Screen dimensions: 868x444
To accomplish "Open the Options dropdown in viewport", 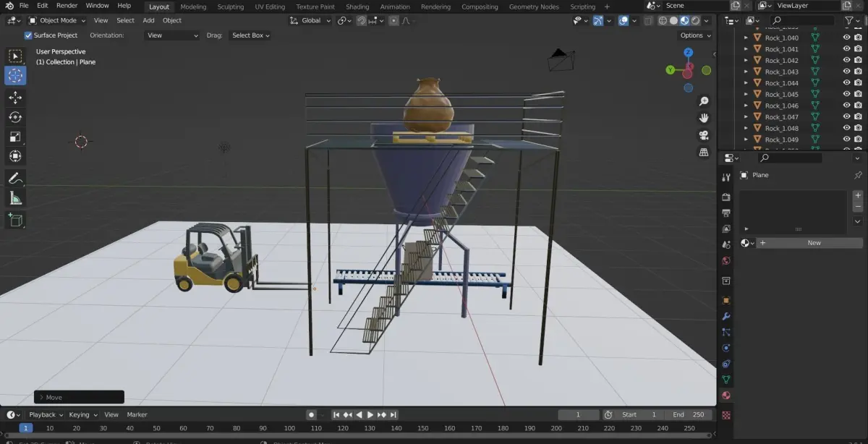I will [x=695, y=35].
